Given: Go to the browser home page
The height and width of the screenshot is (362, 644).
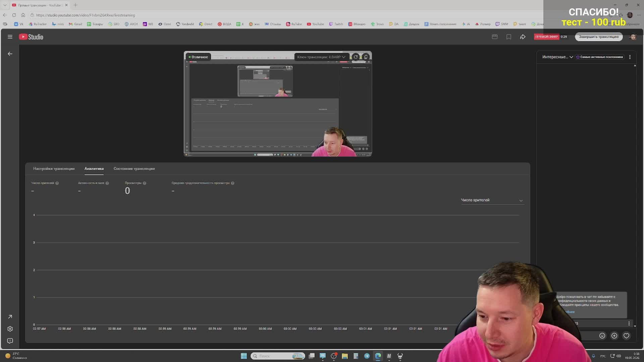Looking at the screenshot, I should point(23,15).
